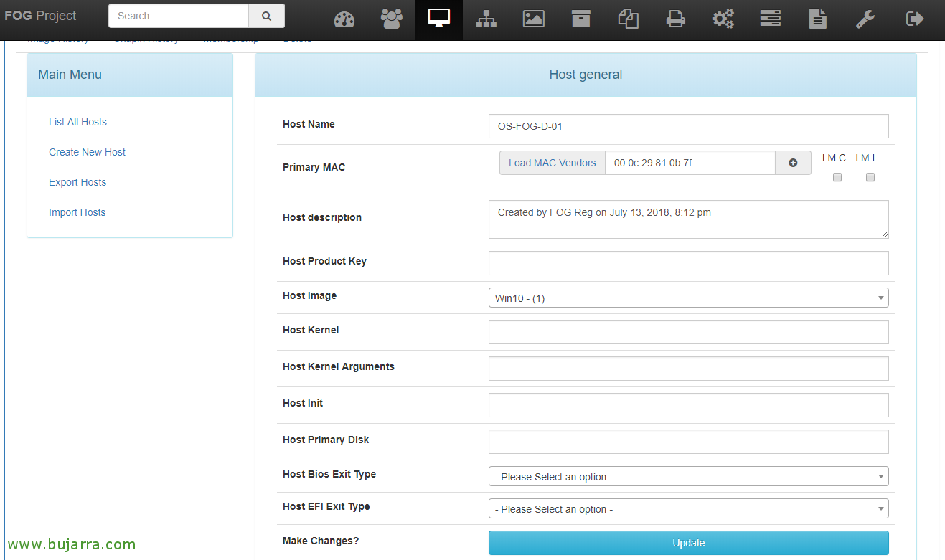Toggle the I.M.C. checkbox
The width and height of the screenshot is (945, 560).
[837, 177]
